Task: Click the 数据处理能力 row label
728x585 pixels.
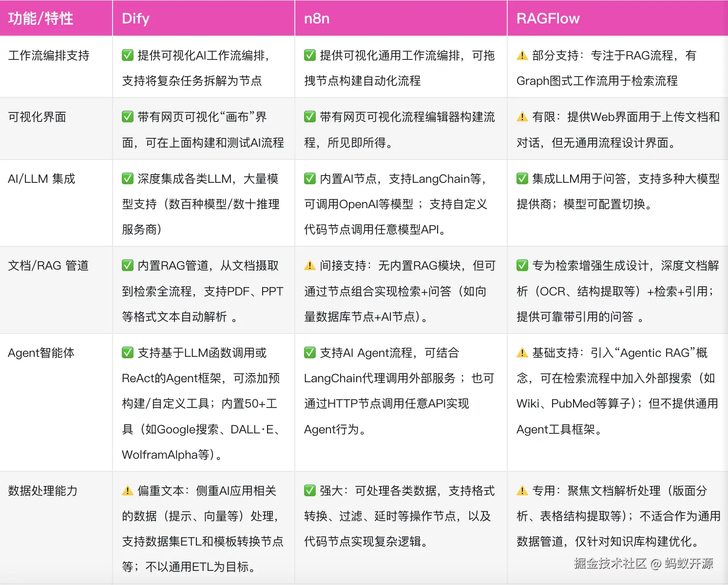Action: tap(43, 491)
